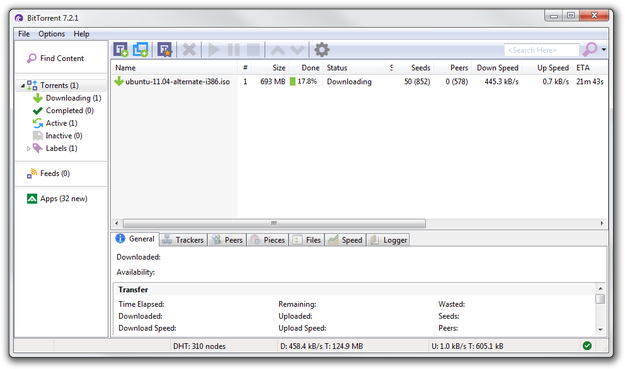Click the DHT: 310 nodes status entry
This screenshot has width=625, height=369.
pos(199,346)
